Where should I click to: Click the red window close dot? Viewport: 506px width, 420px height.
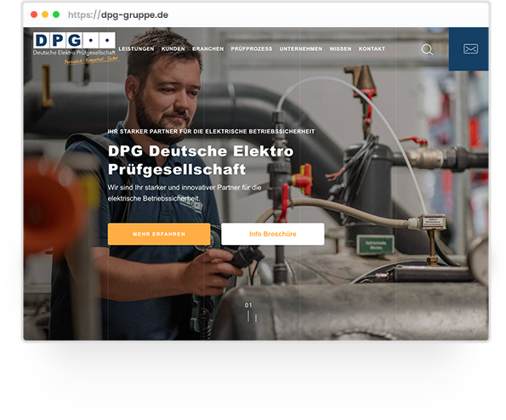[34, 14]
